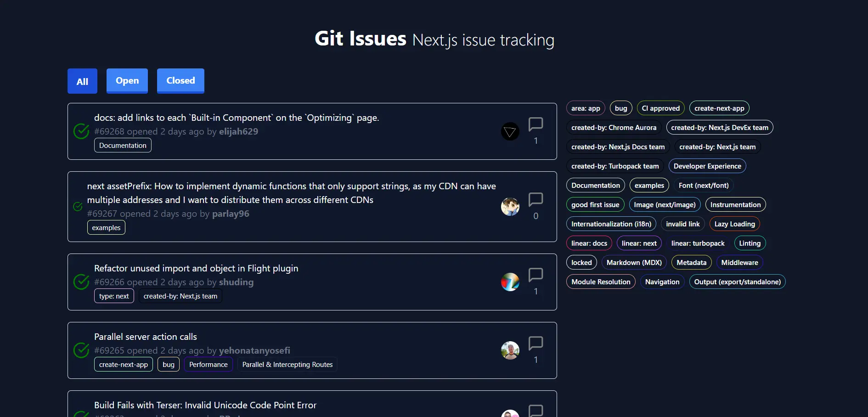868x417 pixels.
Task: Click create-next-app label on issue #69265
Action: [124, 365]
